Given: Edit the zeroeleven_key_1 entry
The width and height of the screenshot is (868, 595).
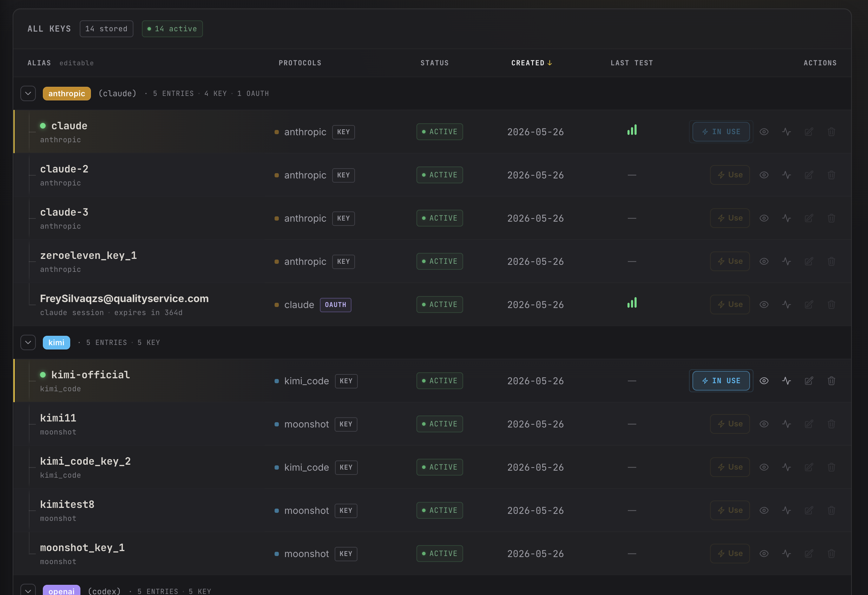Looking at the screenshot, I should 809,261.
